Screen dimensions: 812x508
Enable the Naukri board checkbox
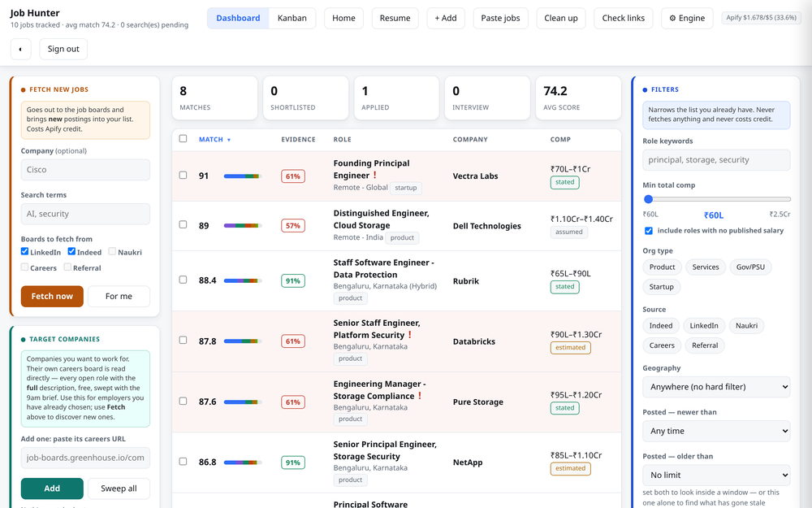(x=112, y=251)
